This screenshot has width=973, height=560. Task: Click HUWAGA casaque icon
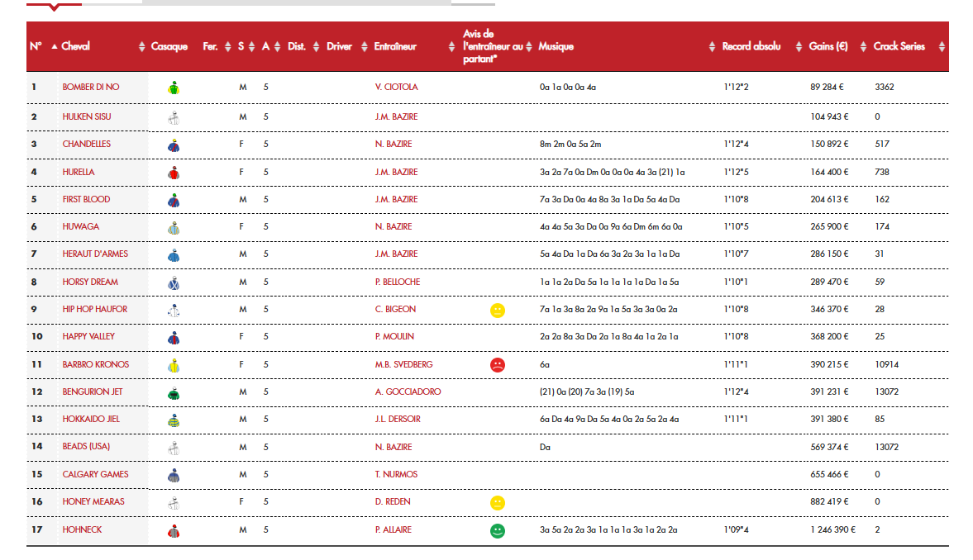pos(174,228)
